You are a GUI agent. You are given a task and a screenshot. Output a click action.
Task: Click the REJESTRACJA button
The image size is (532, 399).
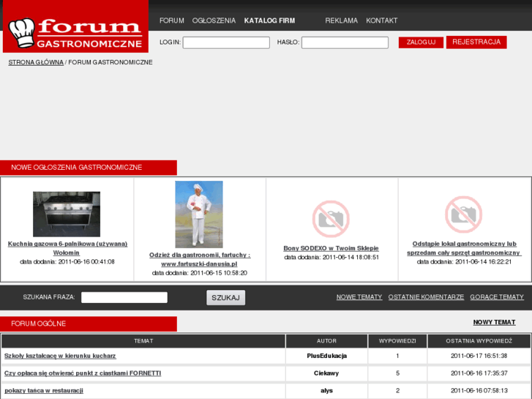(x=476, y=42)
